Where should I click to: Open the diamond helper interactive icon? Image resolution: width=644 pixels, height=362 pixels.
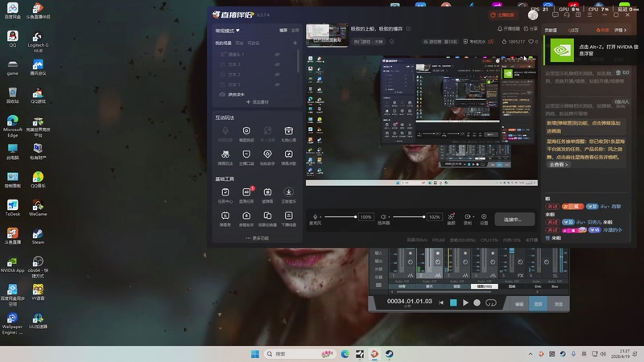click(267, 157)
